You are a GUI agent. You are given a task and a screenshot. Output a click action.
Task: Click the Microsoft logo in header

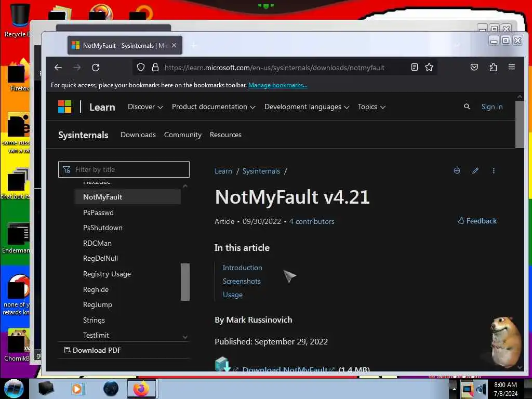(65, 107)
